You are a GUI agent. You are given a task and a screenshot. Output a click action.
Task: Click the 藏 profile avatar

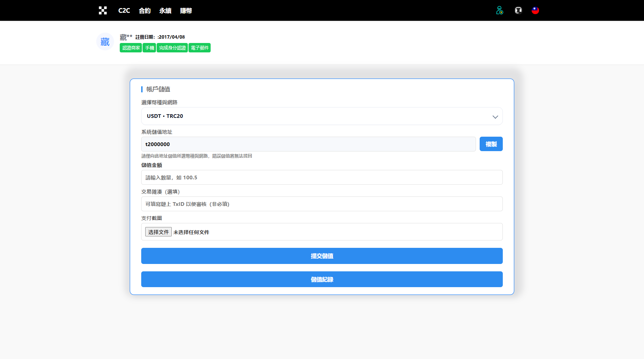coord(105,42)
